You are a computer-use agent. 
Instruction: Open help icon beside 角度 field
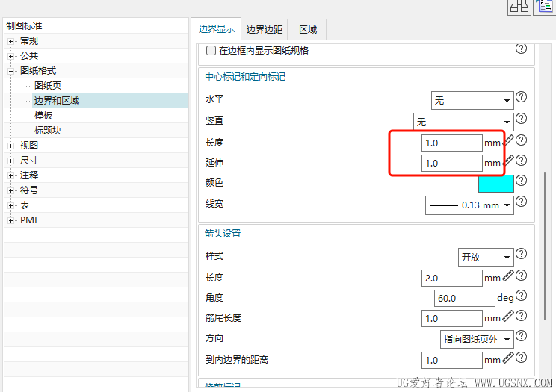[521, 295]
